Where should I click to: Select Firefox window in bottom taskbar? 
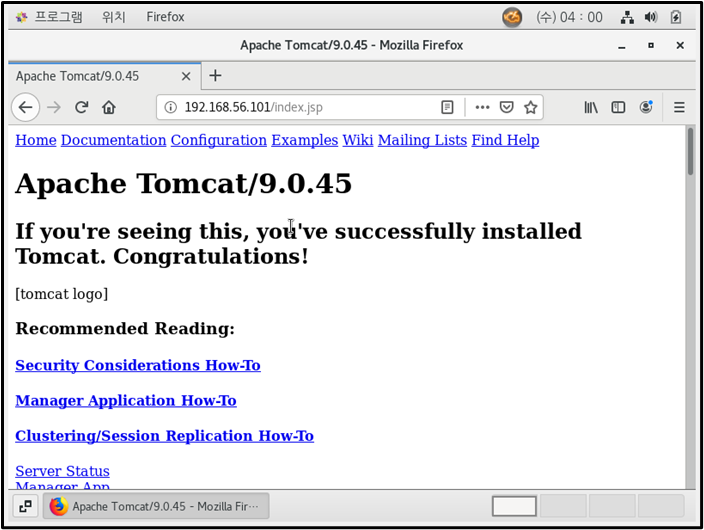pyautogui.click(x=156, y=506)
